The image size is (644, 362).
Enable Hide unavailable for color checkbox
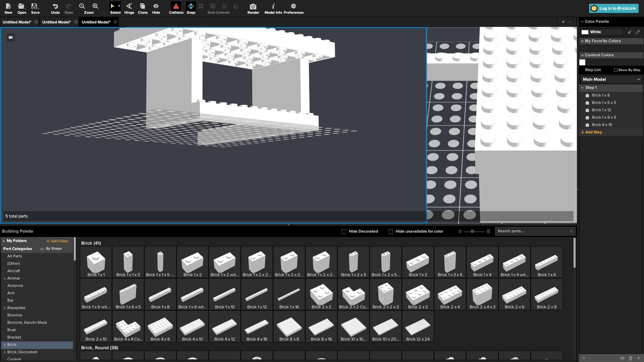coord(391,232)
